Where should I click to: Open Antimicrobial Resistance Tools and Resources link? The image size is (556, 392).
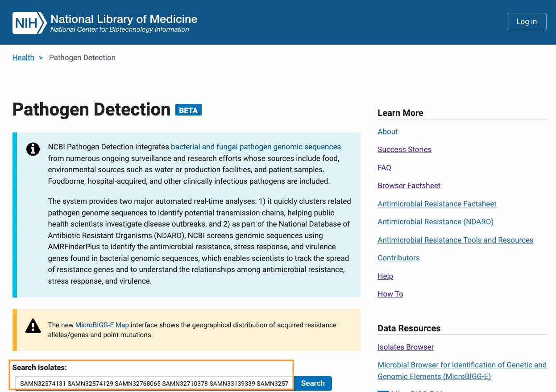455,240
